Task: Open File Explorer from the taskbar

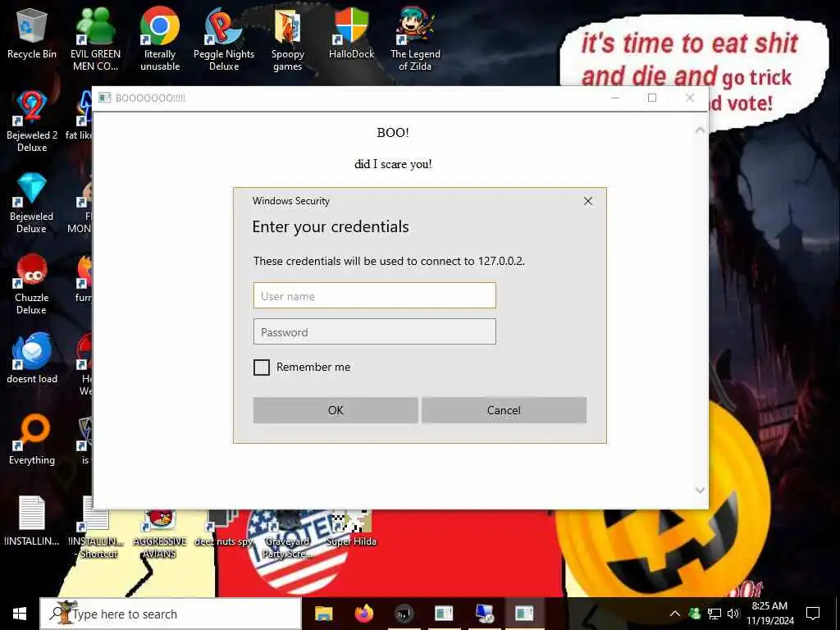Action: tap(323, 614)
